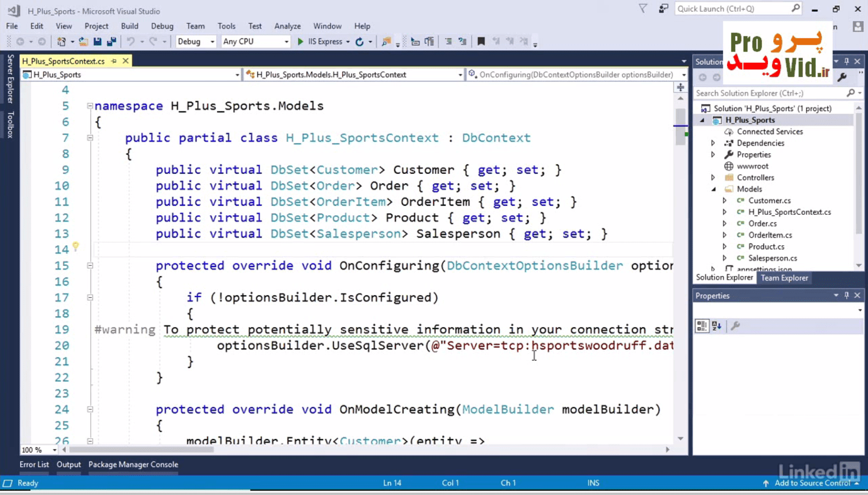Collapse the OnConfiguring method on line 15
Screen dimensions: 868x495
tap(90, 265)
